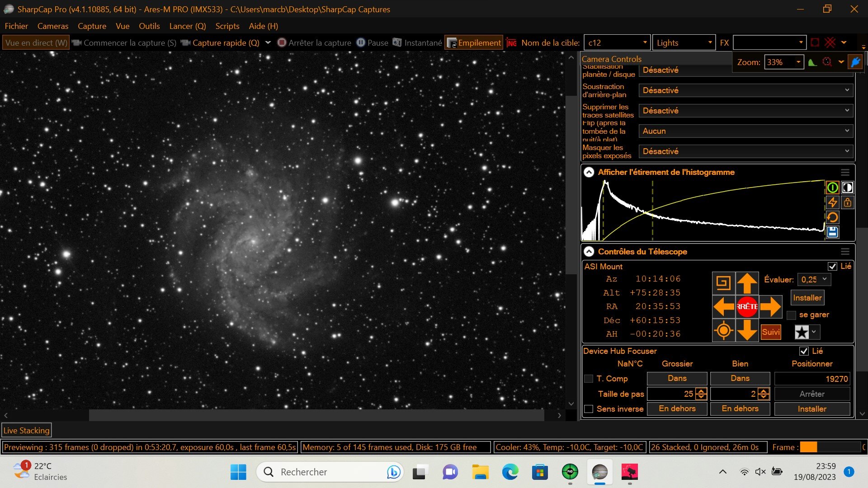868x488 pixels.
Task: Click the spiral search pattern icon
Action: [723, 283]
